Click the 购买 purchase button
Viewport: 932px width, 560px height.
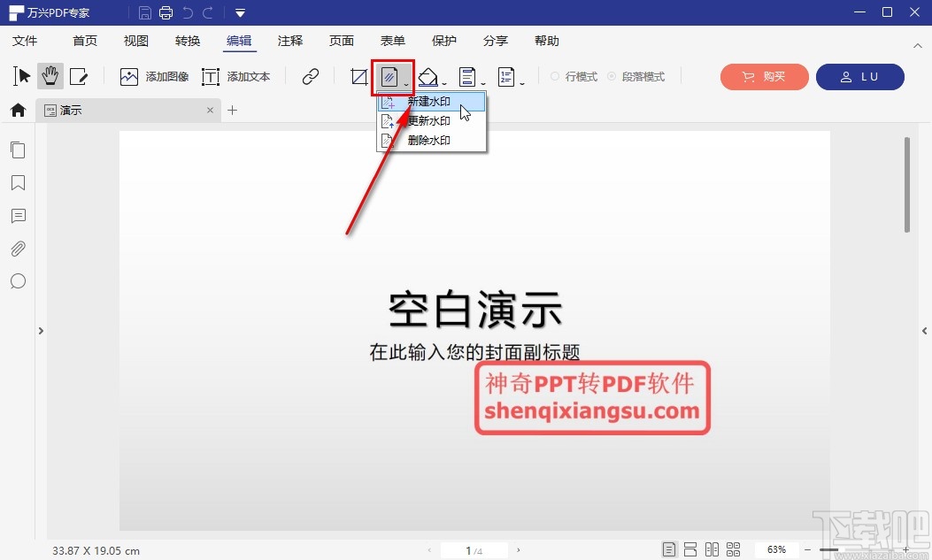pyautogui.click(x=764, y=76)
